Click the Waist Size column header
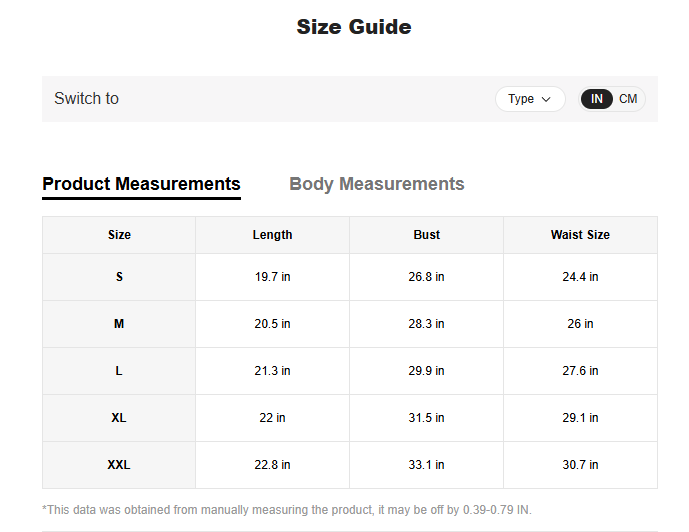Viewport: 689px width, 532px height. pos(580,235)
